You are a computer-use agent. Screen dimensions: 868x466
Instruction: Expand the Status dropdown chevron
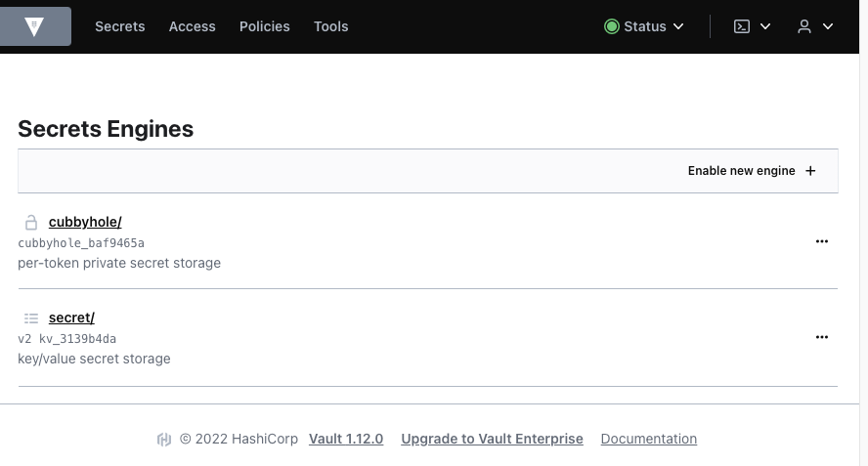coord(678,26)
